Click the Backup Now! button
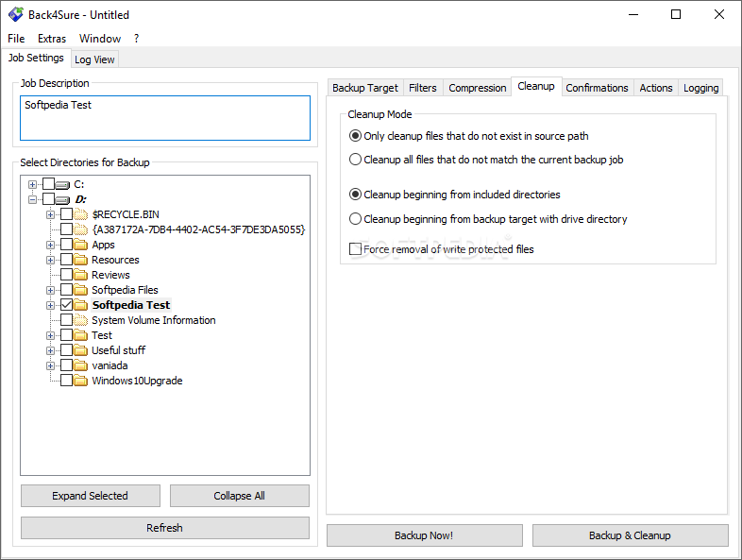The width and height of the screenshot is (742, 560). tap(425, 535)
